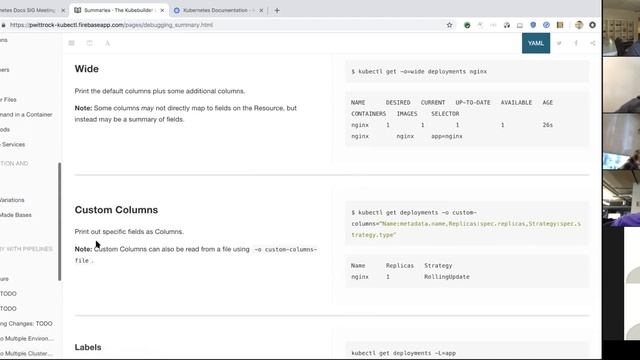Open a new browser tab
The image size is (640, 360).
click(277, 10)
